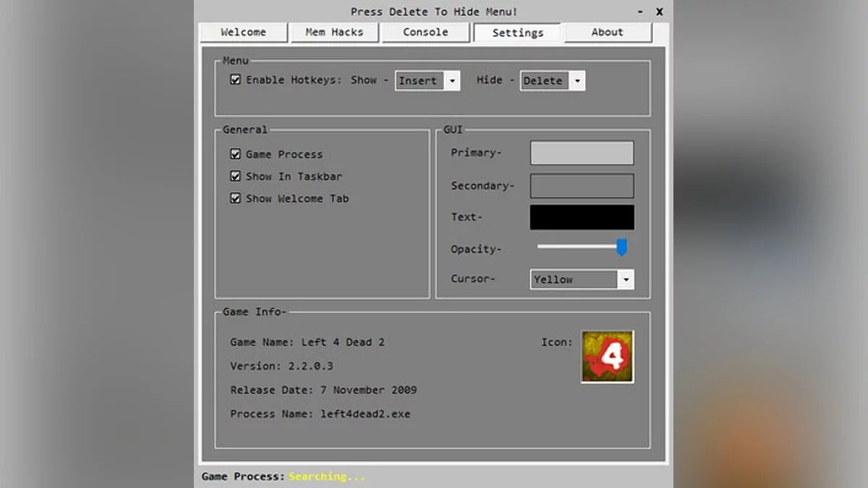Image resolution: width=868 pixels, height=488 pixels.
Task: Pick the Primary GUI color swatch
Action: (582, 153)
